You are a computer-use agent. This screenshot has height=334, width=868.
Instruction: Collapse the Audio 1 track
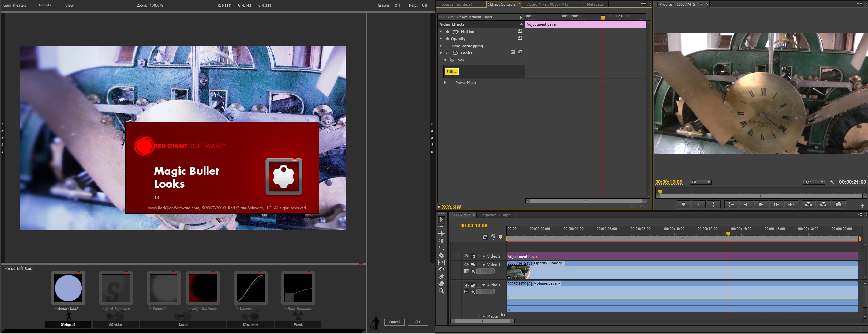[483, 285]
